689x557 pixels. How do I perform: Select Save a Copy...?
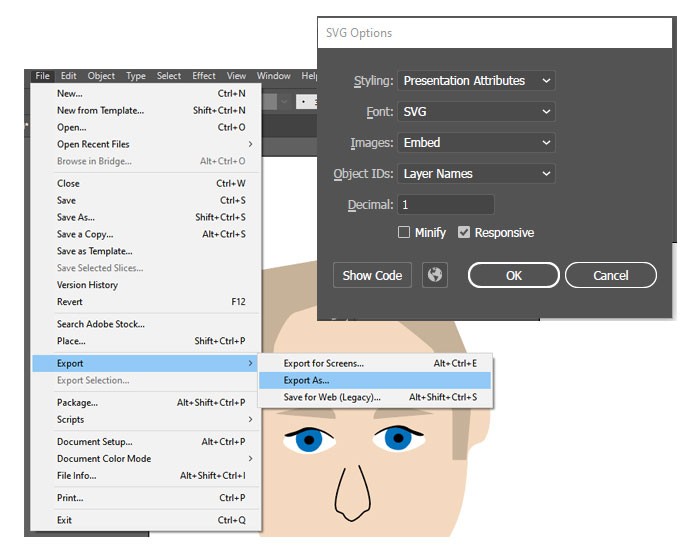pos(146,234)
